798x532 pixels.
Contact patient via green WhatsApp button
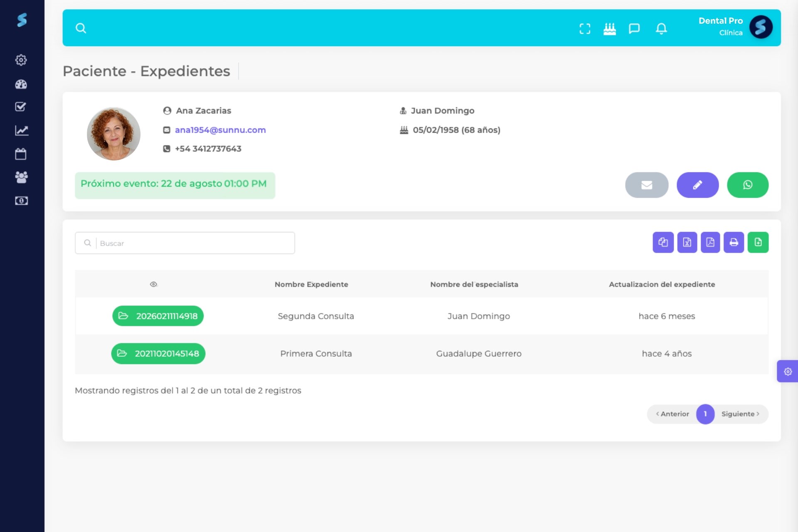pos(747,185)
